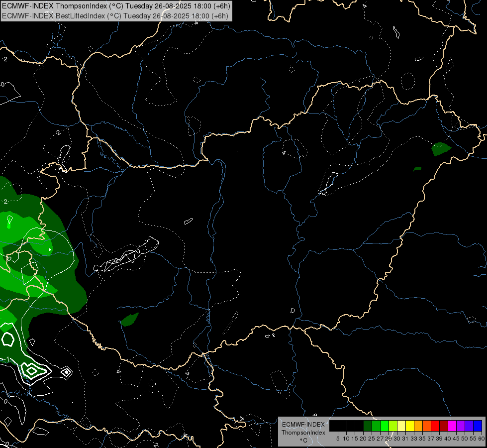Click the magenta 40–45 legend swatch
This screenshot has height=448, width=487.
452,426
